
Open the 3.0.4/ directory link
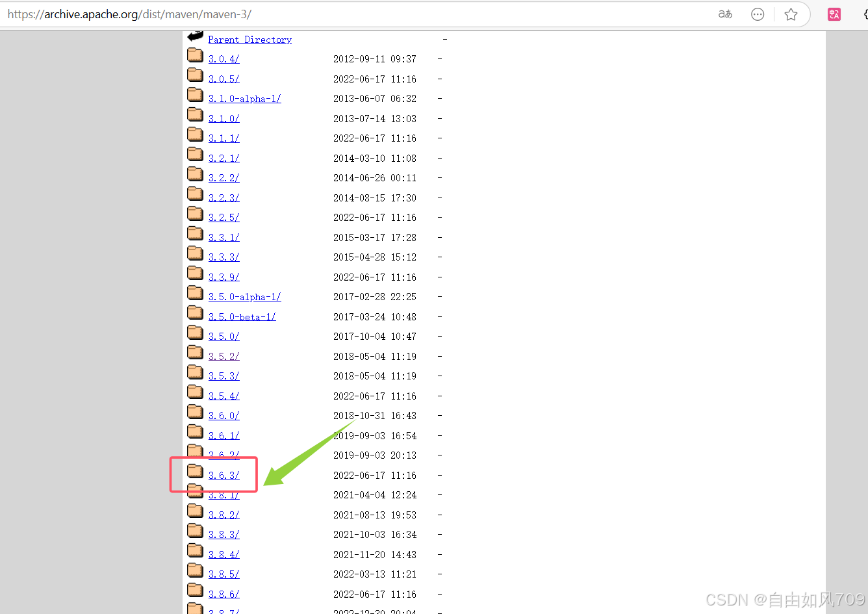click(x=224, y=59)
